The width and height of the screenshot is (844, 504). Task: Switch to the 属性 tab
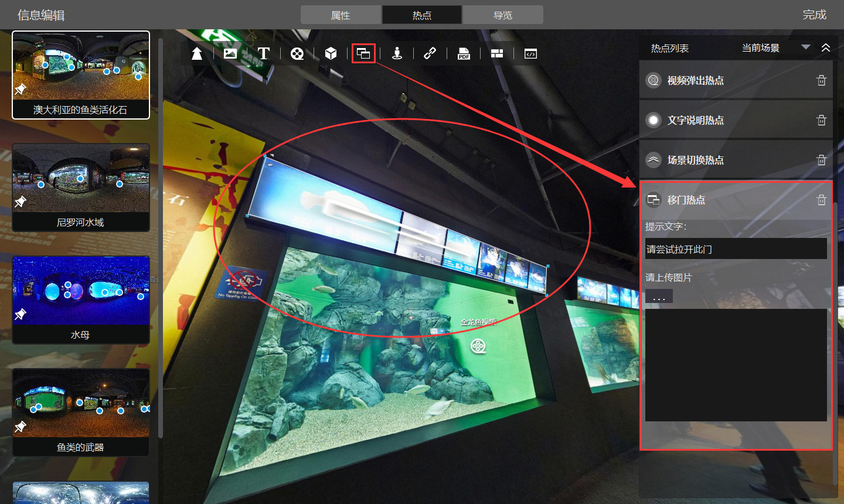pyautogui.click(x=341, y=15)
